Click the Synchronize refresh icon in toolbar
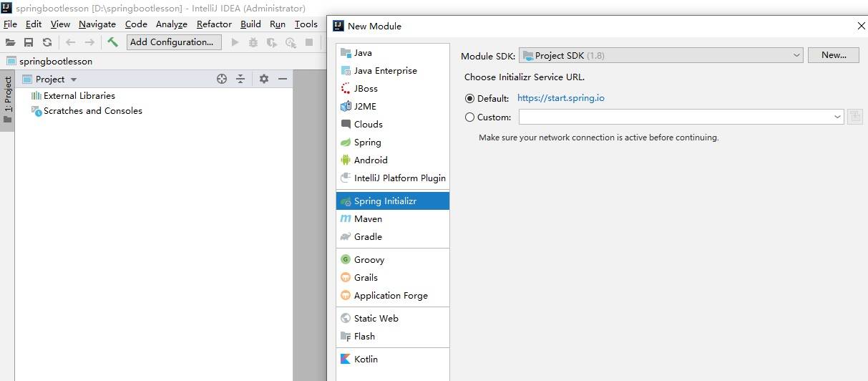The image size is (868, 381). point(47,42)
